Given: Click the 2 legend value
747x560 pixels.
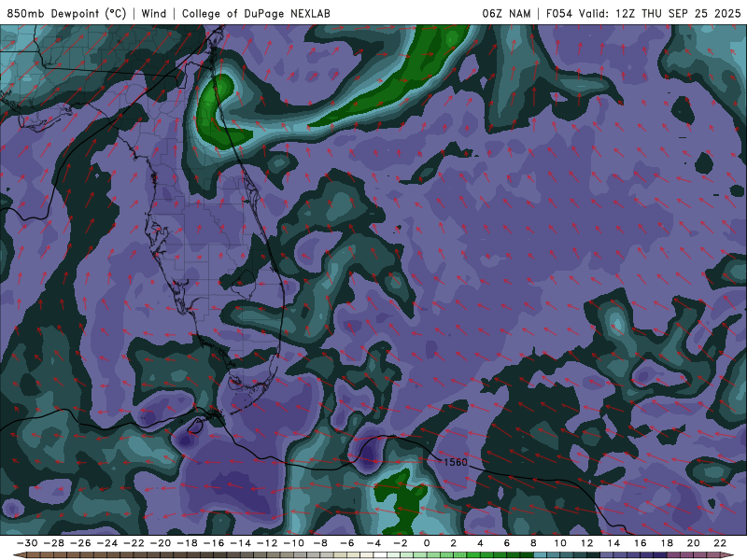Looking at the screenshot, I should click(454, 543).
